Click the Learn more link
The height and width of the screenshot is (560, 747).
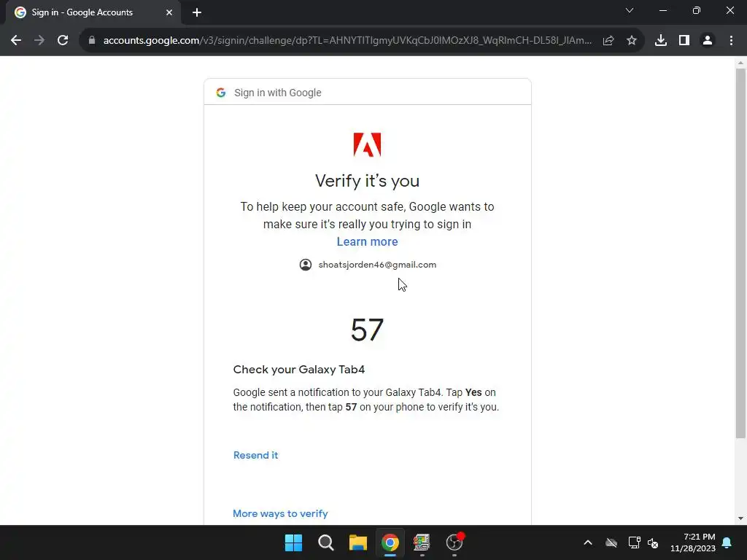coord(368,241)
